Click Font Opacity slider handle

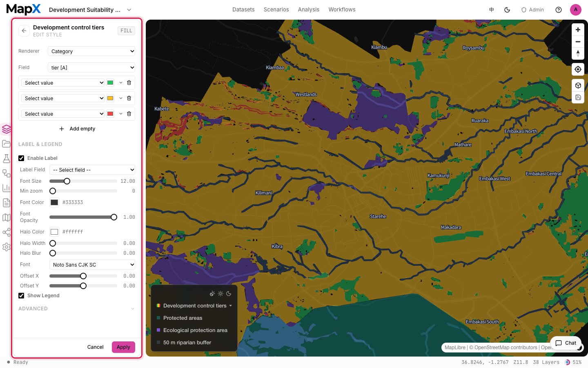click(114, 217)
